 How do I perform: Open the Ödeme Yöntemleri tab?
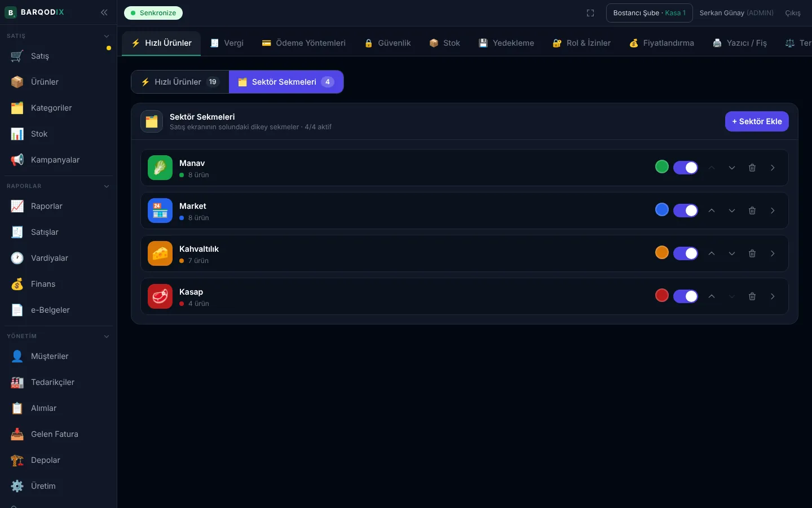(x=304, y=43)
